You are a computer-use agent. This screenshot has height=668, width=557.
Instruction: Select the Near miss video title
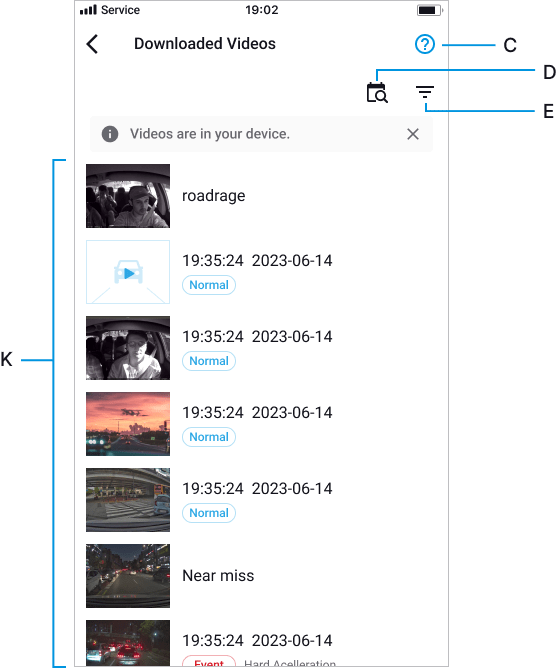[218, 576]
